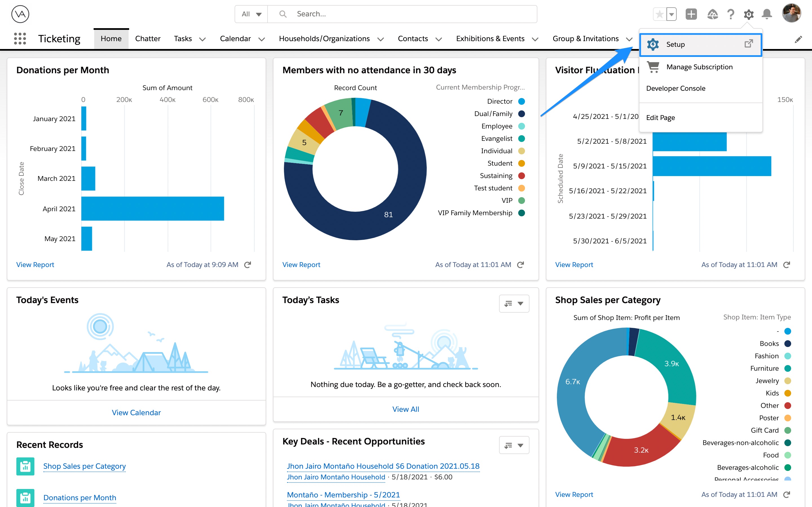The height and width of the screenshot is (507, 812).
Task: Select Developer Console from the menu
Action: 676,88
